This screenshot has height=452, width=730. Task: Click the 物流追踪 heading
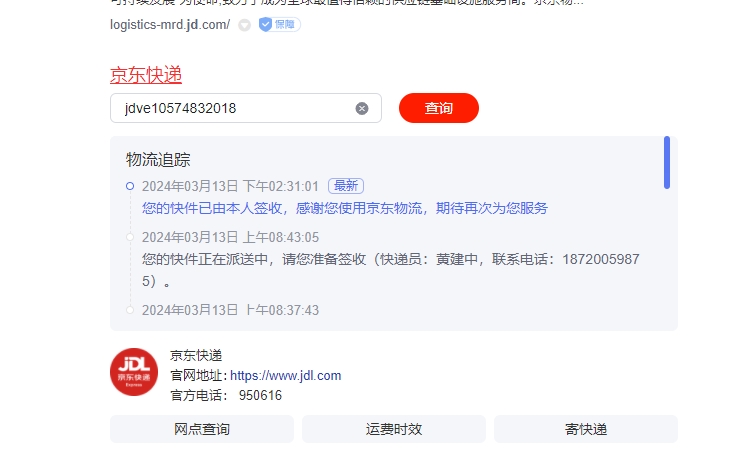[158, 160]
